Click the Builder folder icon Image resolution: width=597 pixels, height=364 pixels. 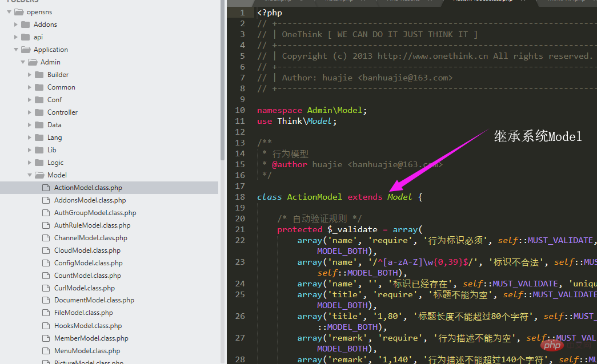(39, 75)
